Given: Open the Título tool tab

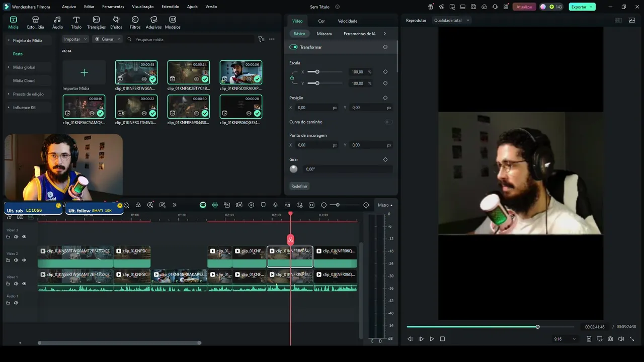Looking at the screenshot, I should coord(76,23).
